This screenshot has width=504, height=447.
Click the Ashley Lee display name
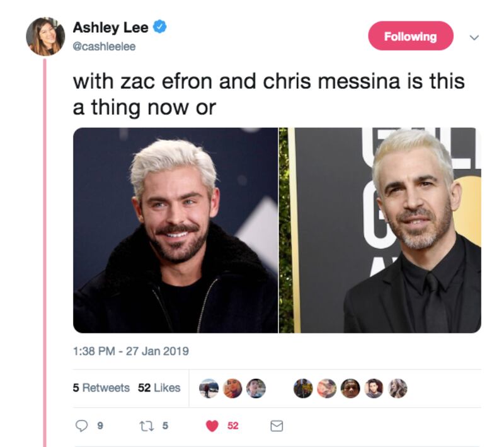(111, 27)
